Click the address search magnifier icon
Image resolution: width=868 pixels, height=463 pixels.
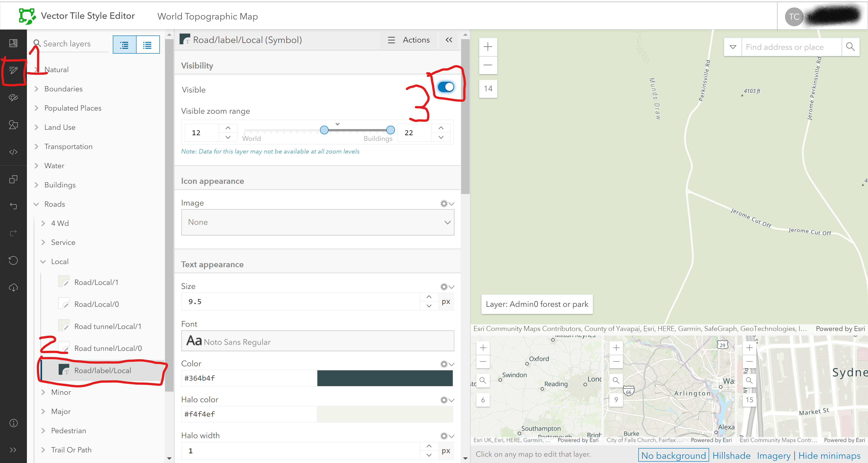pos(850,47)
